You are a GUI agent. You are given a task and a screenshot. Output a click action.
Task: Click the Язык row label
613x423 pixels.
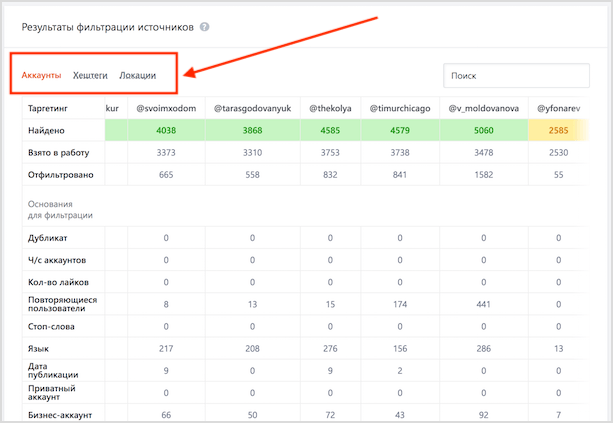click(41, 349)
